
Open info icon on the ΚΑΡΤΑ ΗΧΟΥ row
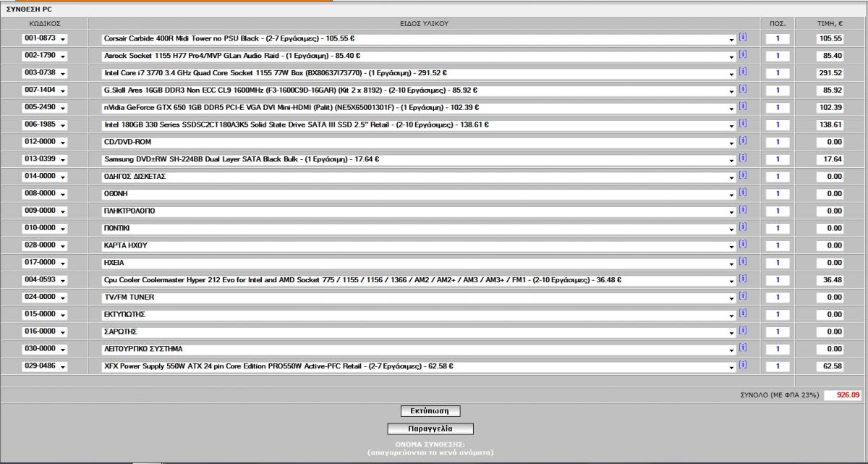tap(743, 244)
